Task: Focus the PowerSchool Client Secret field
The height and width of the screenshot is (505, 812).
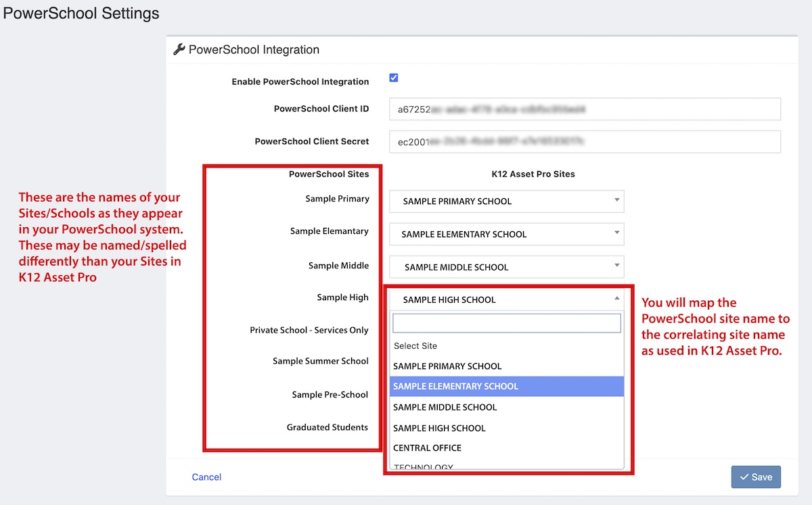Action: click(585, 142)
